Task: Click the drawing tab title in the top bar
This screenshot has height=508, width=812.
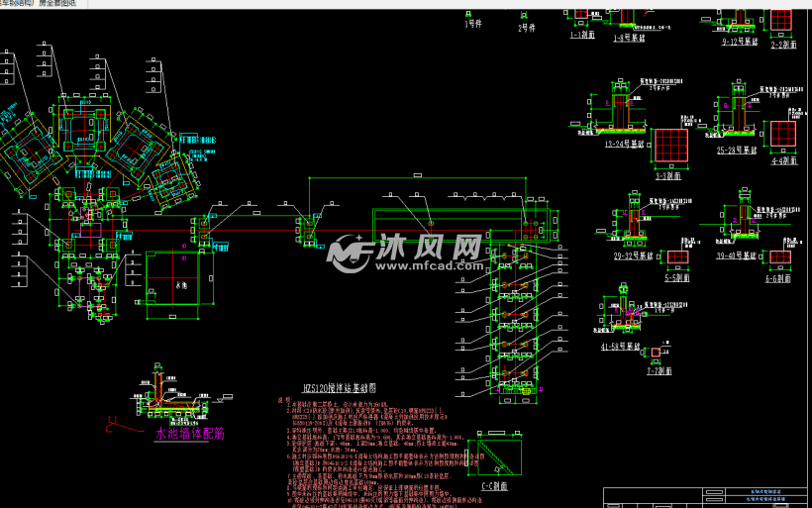Action: (x=39, y=3)
